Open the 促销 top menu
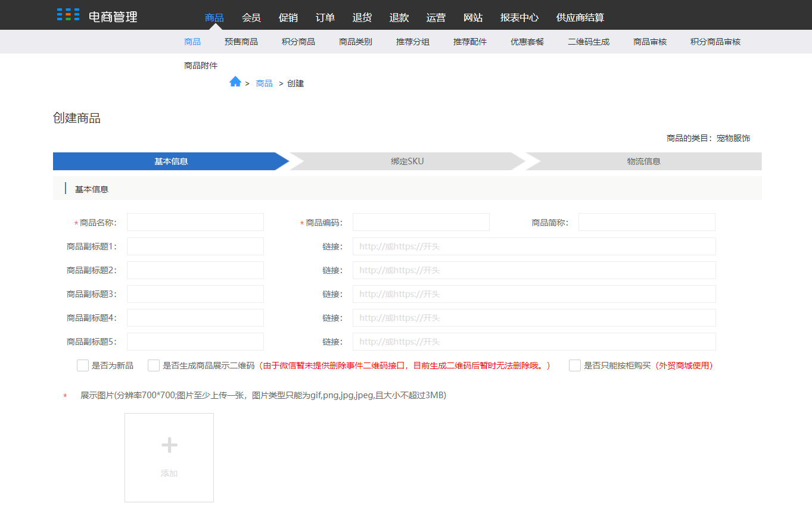The height and width of the screenshot is (522, 812). tap(288, 18)
